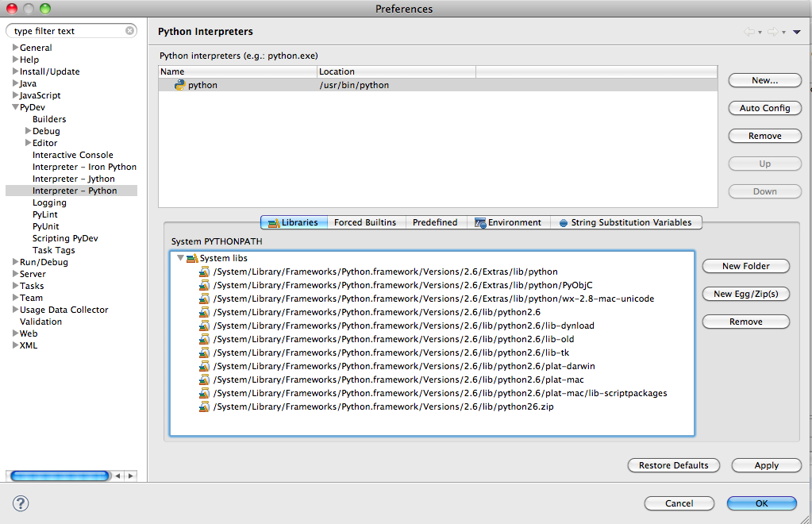The width and height of the screenshot is (812, 524).
Task: Click the help question mark icon
Action: click(x=20, y=503)
